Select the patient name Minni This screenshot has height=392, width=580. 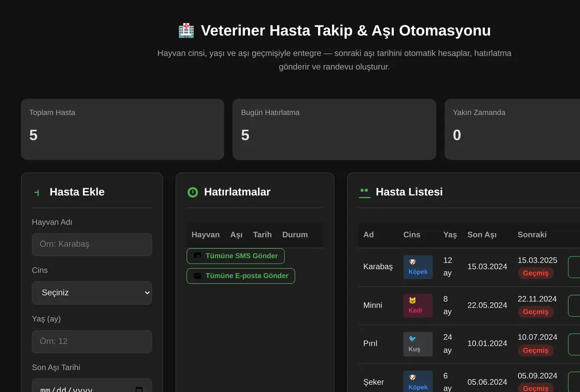coord(373,305)
